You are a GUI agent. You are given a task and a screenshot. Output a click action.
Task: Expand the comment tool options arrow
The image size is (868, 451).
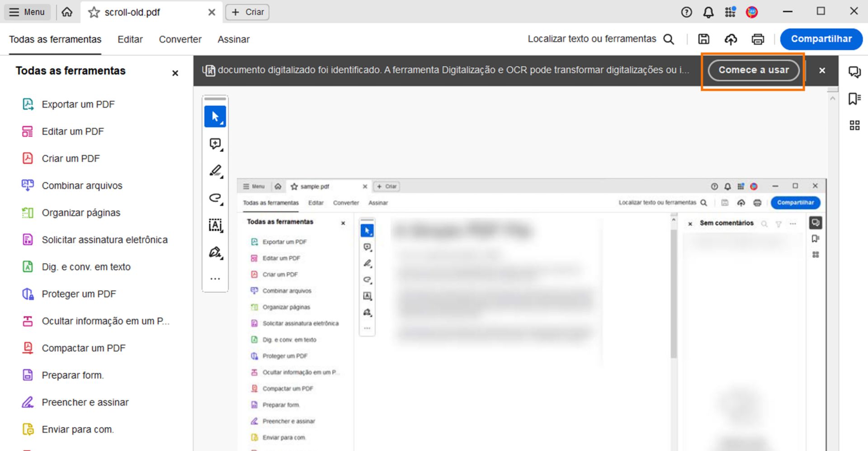221,149
